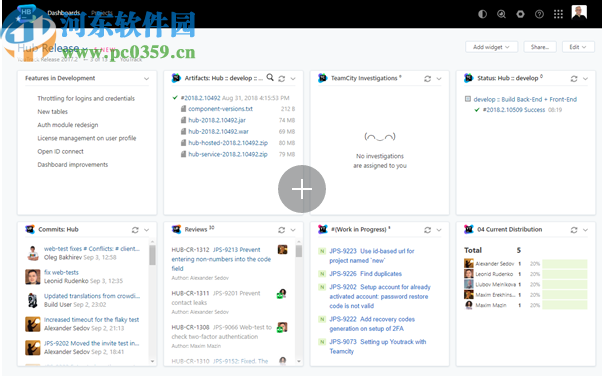Open help question mark icon
610x376 pixels.
coord(539,14)
